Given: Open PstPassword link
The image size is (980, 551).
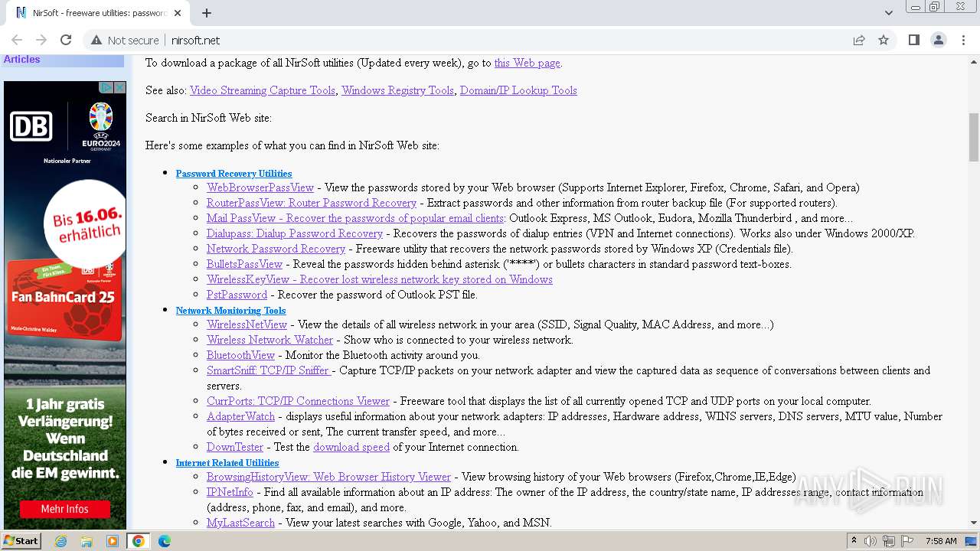Looking at the screenshot, I should point(237,295).
